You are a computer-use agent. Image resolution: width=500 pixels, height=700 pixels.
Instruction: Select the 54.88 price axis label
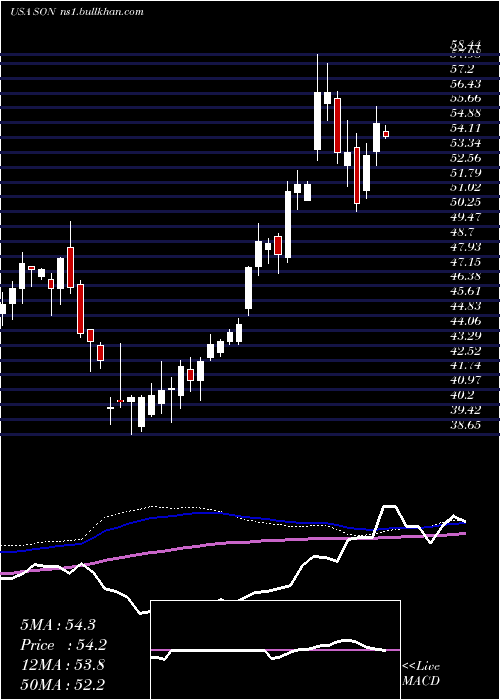[466, 113]
